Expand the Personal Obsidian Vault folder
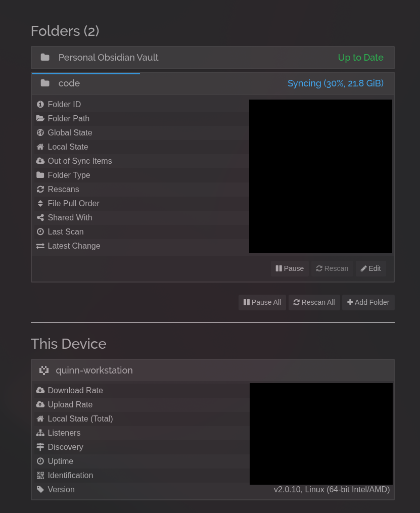This screenshot has width=420, height=513. [108, 58]
